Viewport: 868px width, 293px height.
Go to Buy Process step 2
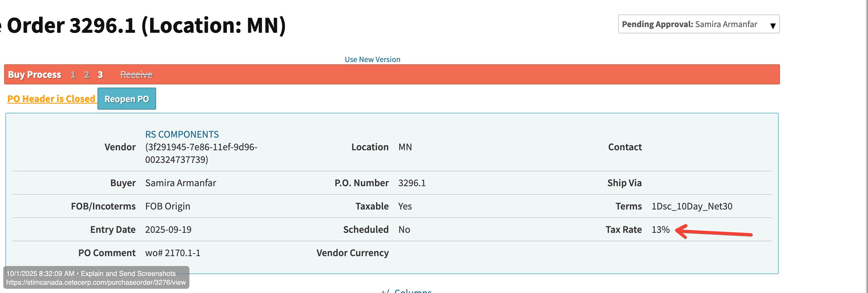(x=87, y=75)
